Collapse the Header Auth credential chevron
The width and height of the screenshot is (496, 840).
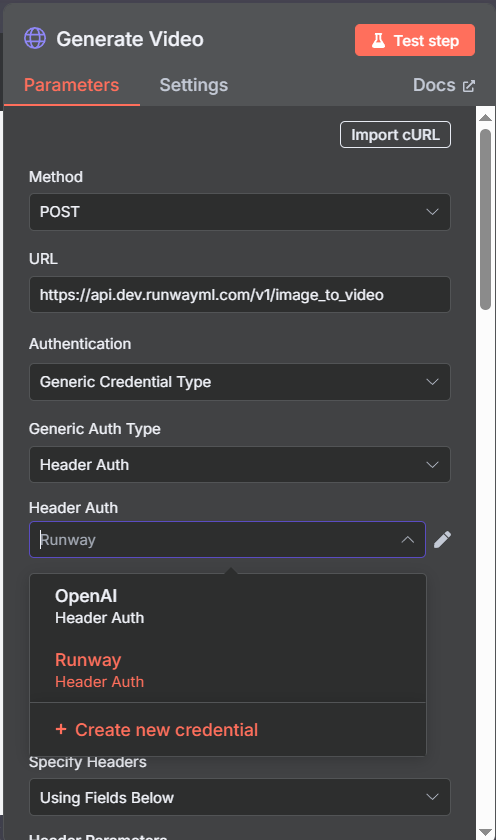[408, 539]
